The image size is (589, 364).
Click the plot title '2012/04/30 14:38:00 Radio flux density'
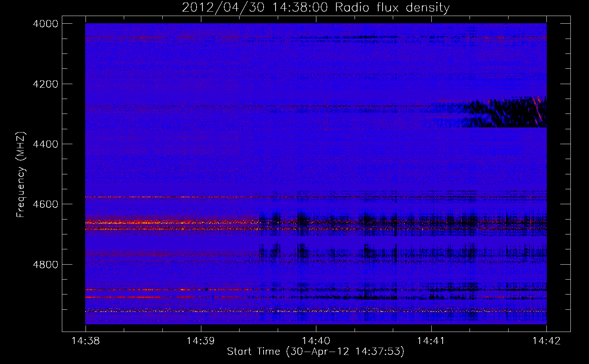[316, 7]
